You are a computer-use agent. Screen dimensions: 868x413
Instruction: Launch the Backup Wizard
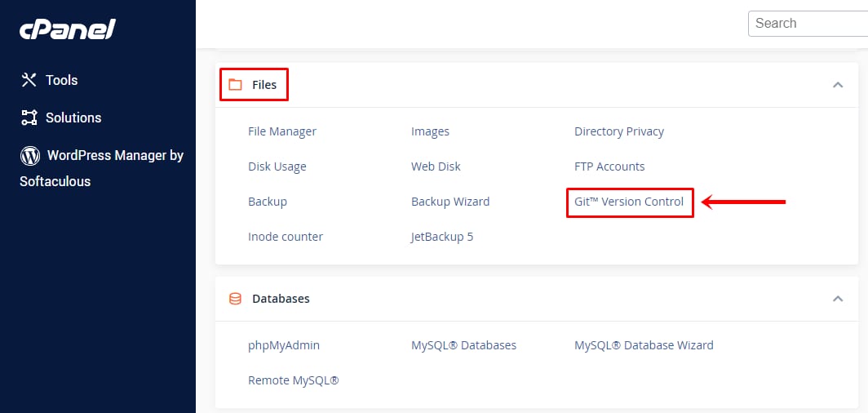450,202
